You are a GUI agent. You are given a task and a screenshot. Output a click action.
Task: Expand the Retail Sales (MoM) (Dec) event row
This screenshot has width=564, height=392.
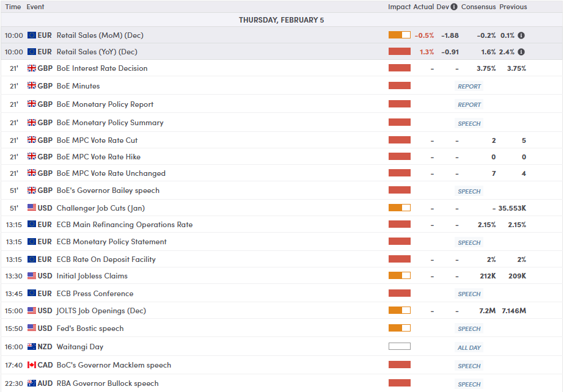click(282, 35)
